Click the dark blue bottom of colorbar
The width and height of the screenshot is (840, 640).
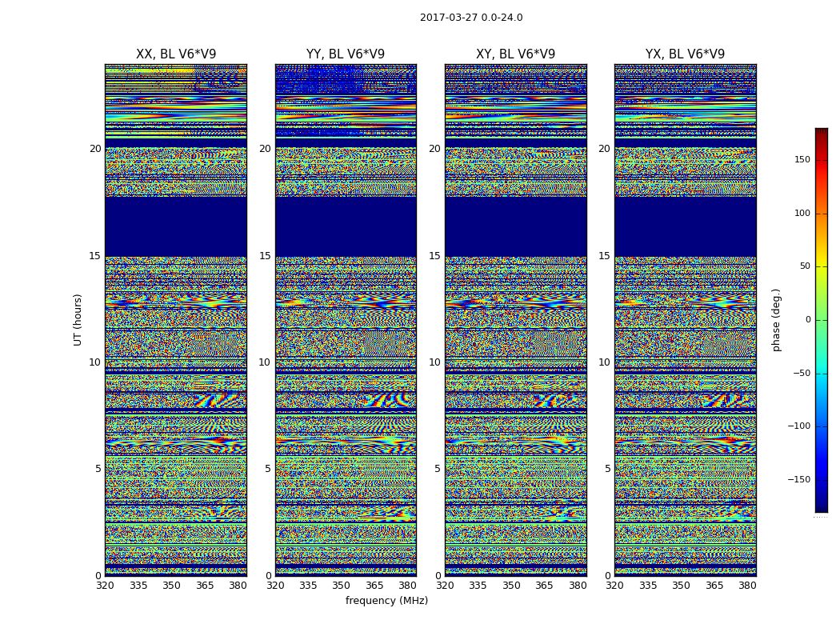point(821,507)
